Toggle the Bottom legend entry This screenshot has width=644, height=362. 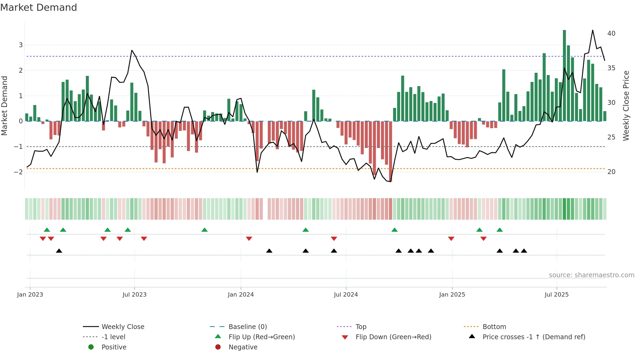(485, 327)
